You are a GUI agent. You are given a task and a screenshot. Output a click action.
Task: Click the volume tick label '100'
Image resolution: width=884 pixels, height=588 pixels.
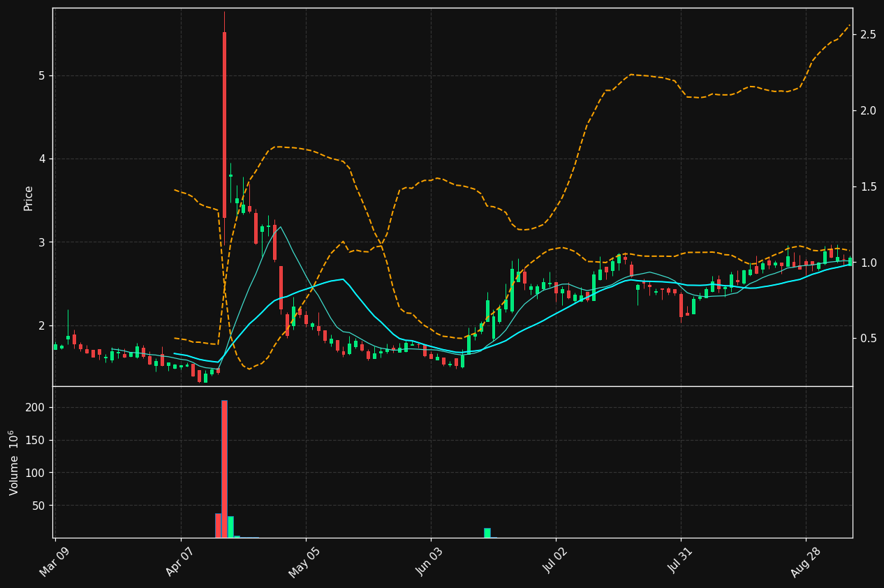coord(35,473)
